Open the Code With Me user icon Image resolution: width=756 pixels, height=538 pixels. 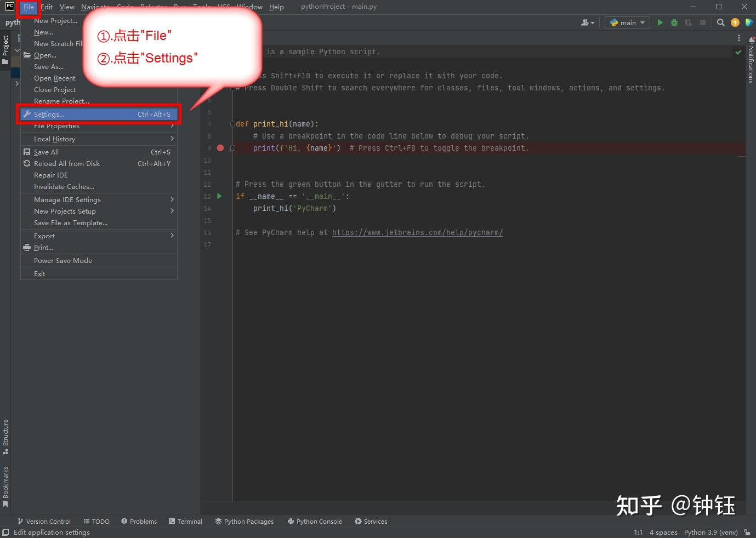(587, 22)
